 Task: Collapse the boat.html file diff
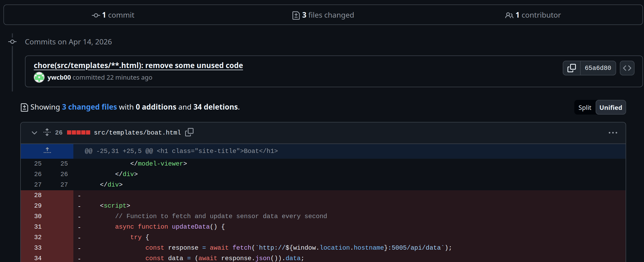[34, 133]
